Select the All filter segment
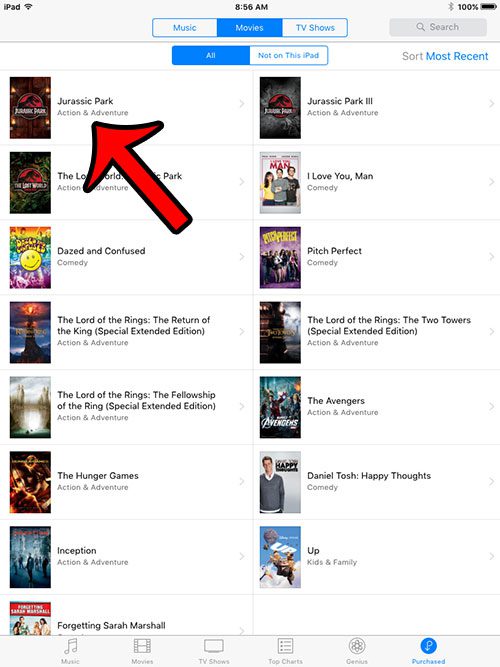500x667 pixels. 211,55
